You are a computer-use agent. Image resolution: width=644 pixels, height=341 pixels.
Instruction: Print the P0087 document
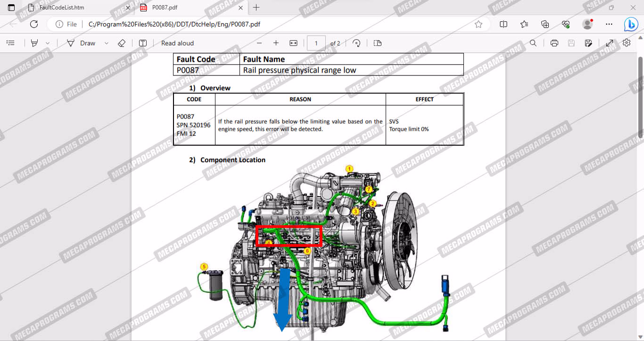[554, 43]
